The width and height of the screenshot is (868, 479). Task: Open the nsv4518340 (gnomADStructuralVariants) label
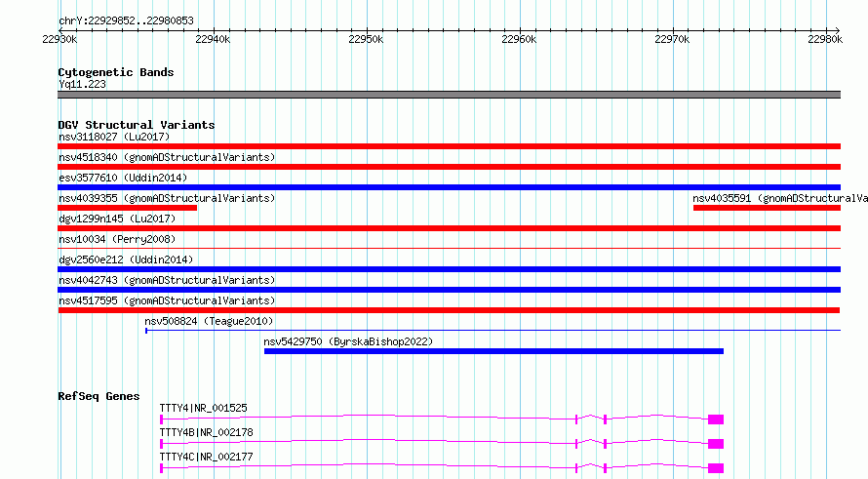(167, 157)
